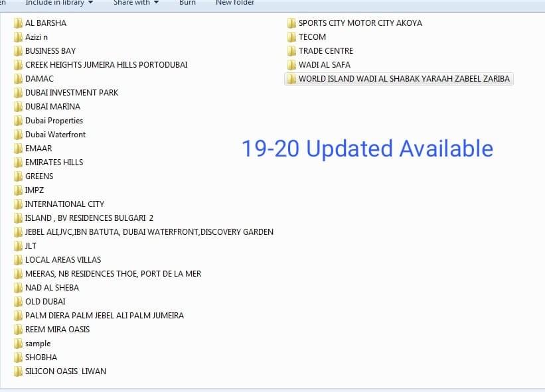Select the Dubai Properties folder icon
545x392 pixels.
(x=18, y=121)
